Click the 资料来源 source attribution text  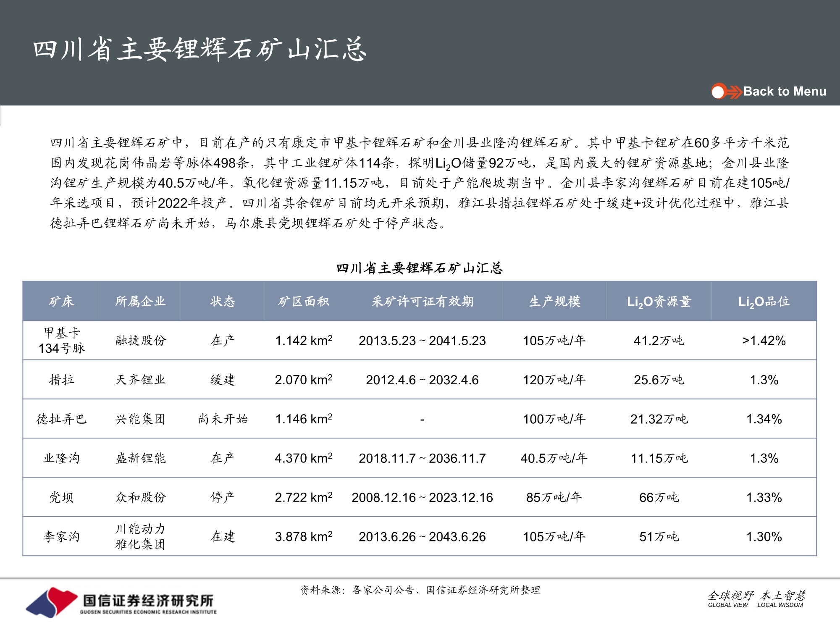[421, 589]
